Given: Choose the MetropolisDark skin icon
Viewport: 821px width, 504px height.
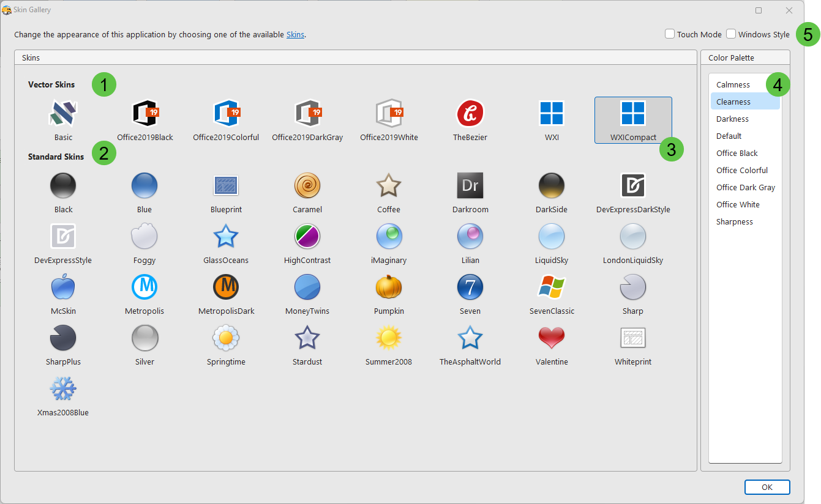Looking at the screenshot, I should coord(226,287).
